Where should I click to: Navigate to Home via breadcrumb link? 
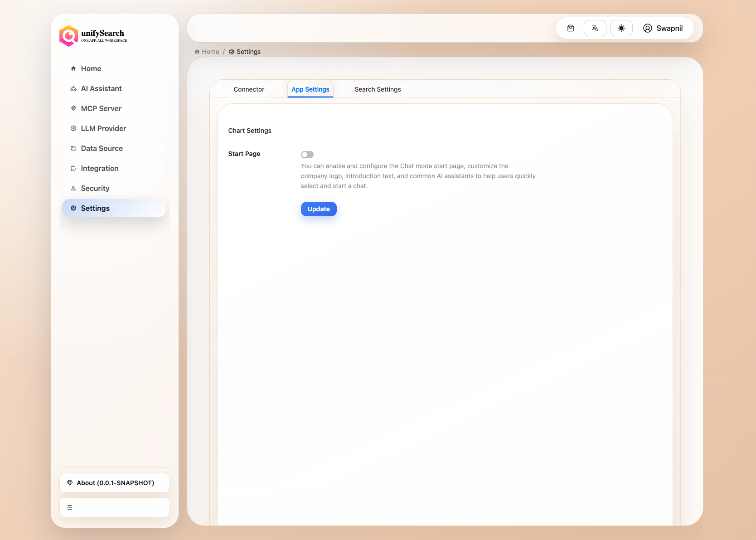(210, 51)
